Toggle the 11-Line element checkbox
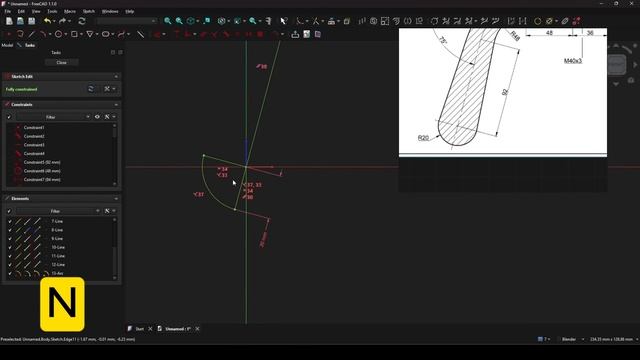This screenshot has height=360, width=640. point(10,256)
